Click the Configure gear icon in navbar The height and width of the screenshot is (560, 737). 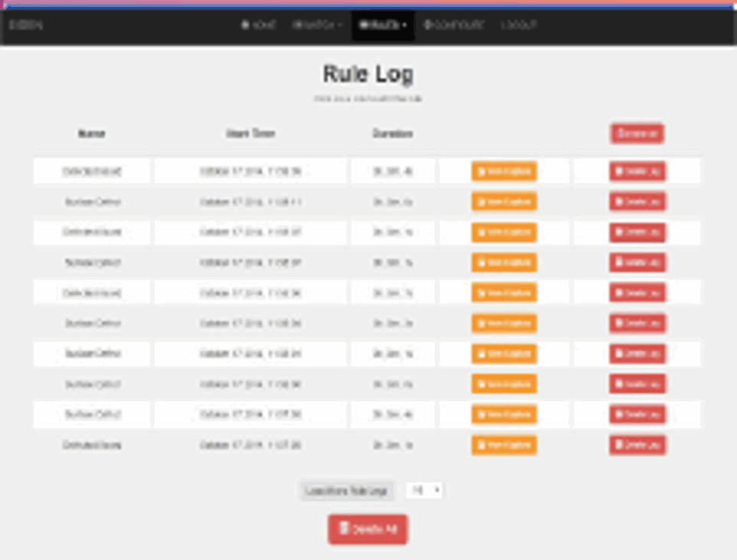[427, 25]
